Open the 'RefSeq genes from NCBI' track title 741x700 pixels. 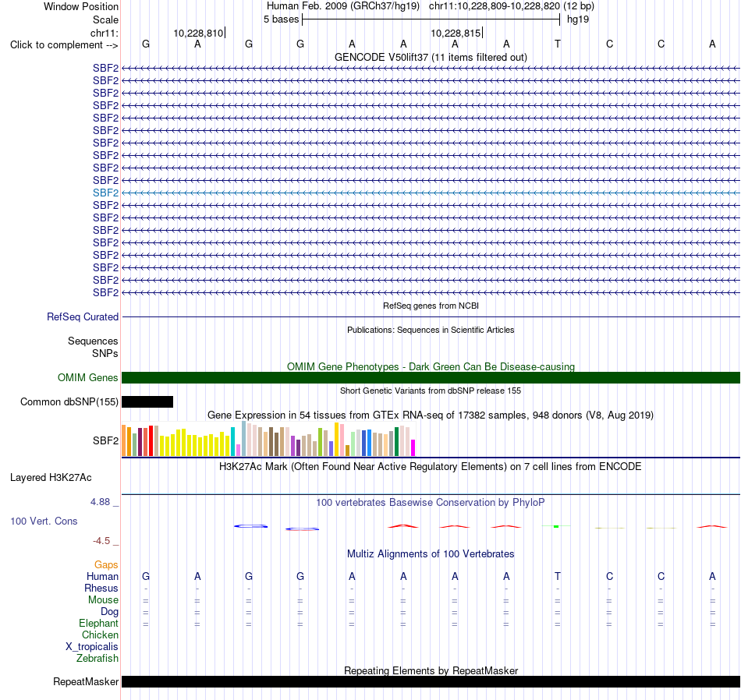(431, 306)
